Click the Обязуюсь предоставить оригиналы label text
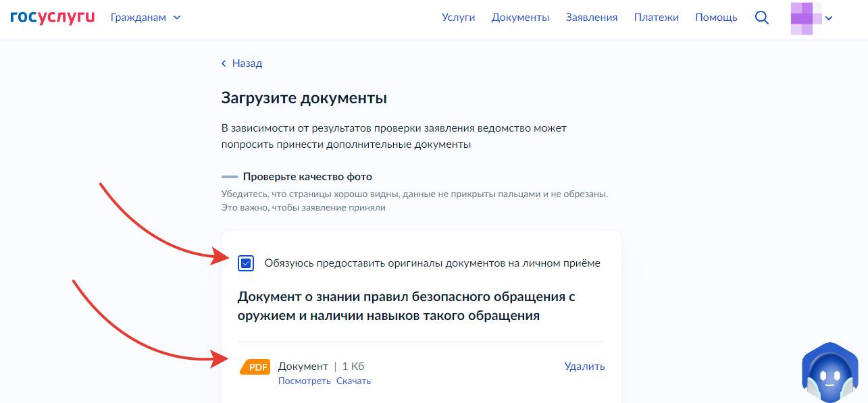The image size is (868, 403). (x=432, y=263)
